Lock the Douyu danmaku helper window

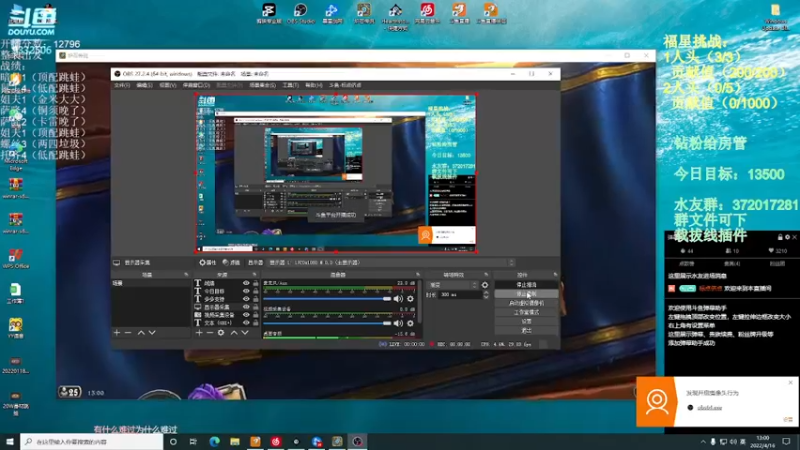(780, 237)
